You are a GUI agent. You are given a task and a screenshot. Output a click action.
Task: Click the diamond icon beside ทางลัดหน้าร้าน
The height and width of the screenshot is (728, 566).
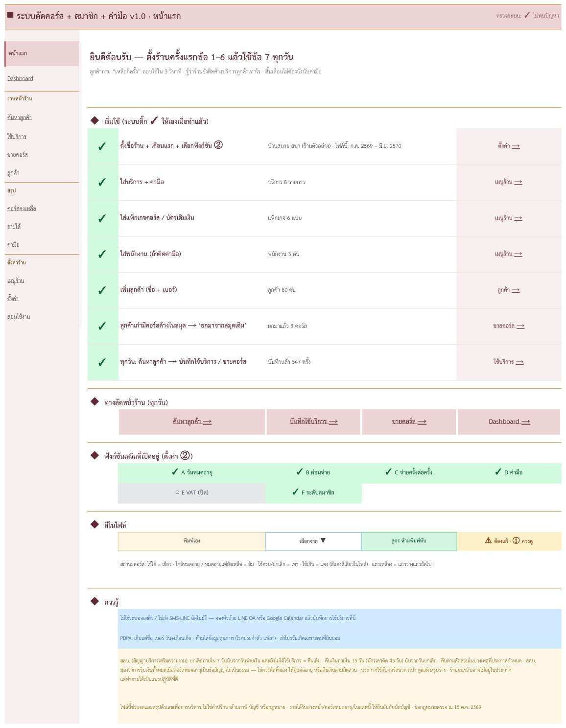point(95,401)
